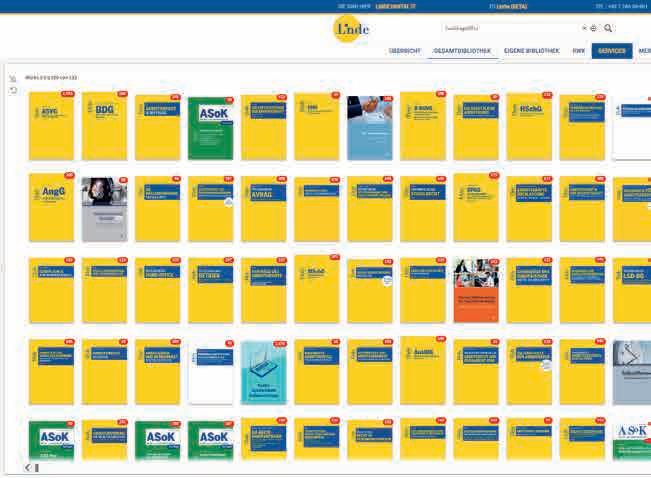Open the LSD-BG book cover
This screenshot has width=651, height=478.
point(631,291)
